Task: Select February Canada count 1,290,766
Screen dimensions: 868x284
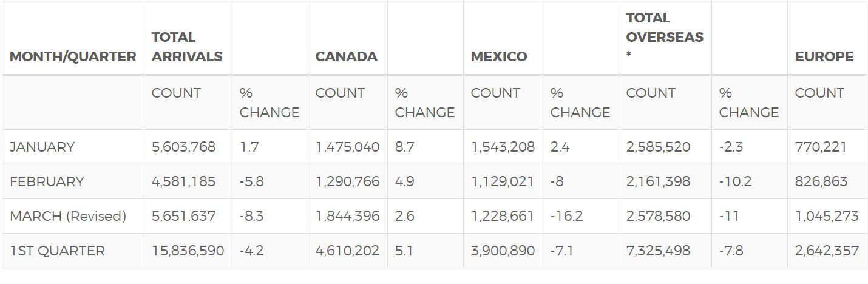Action: tap(347, 181)
